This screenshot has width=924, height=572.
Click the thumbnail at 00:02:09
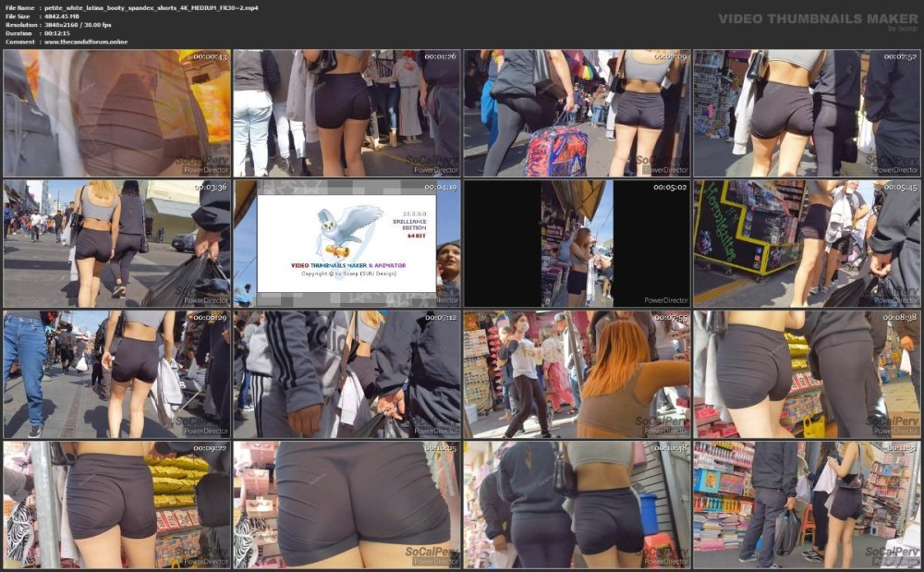point(577,113)
